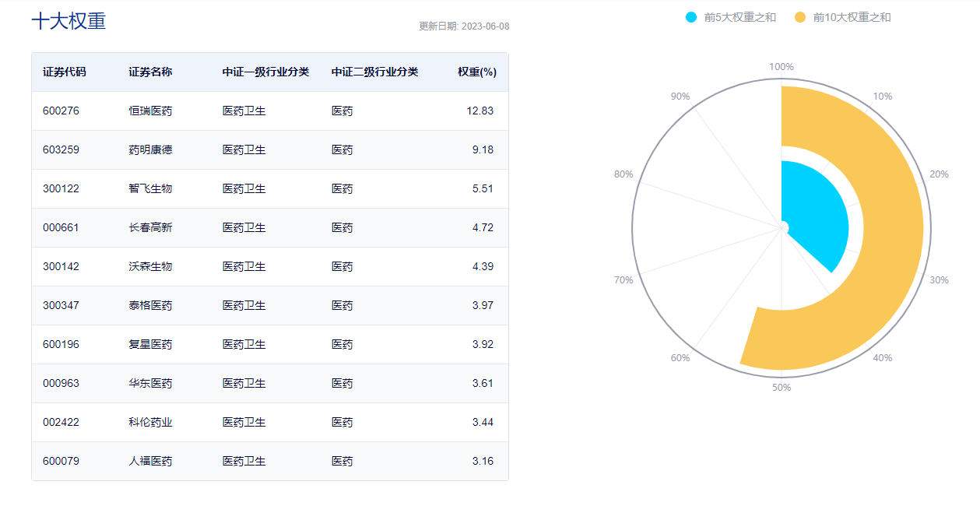This screenshot has width=980, height=506.
Task: Click weight value 3.61
Action: [483, 384]
